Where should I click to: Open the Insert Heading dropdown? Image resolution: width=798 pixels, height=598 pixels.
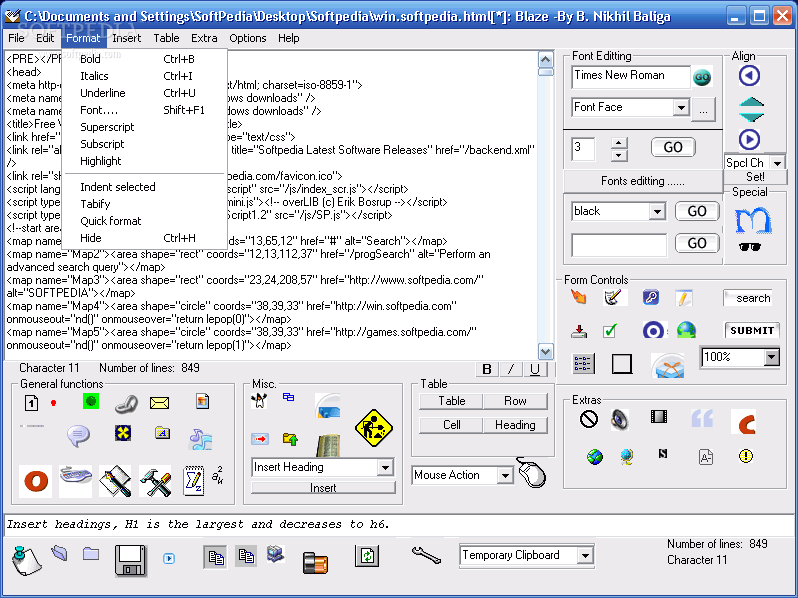pyautogui.click(x=385, y=467)
